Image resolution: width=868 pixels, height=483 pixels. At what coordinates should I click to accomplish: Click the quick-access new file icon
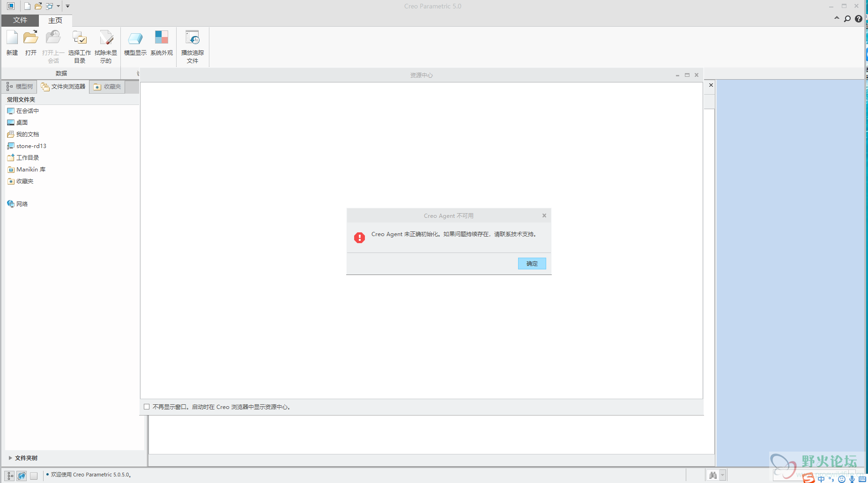[x=27, y=6]
